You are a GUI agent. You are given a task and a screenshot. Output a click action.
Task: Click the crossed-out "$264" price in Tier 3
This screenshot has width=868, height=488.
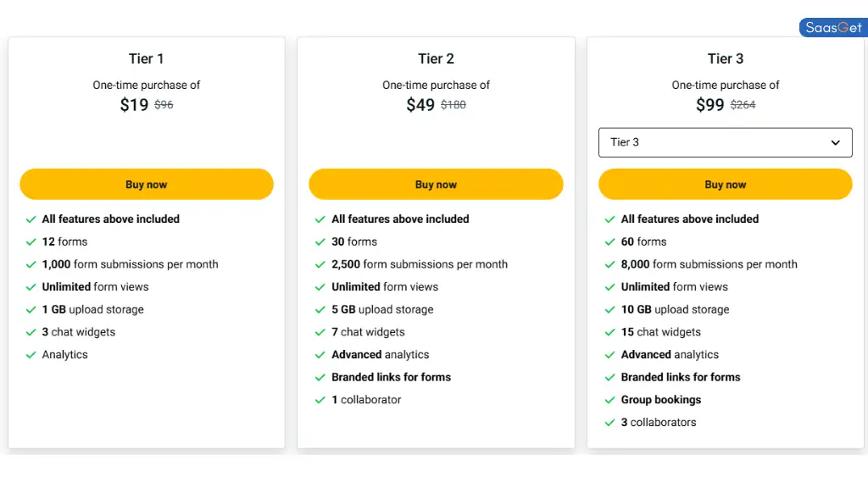click(x=743, y=104)
